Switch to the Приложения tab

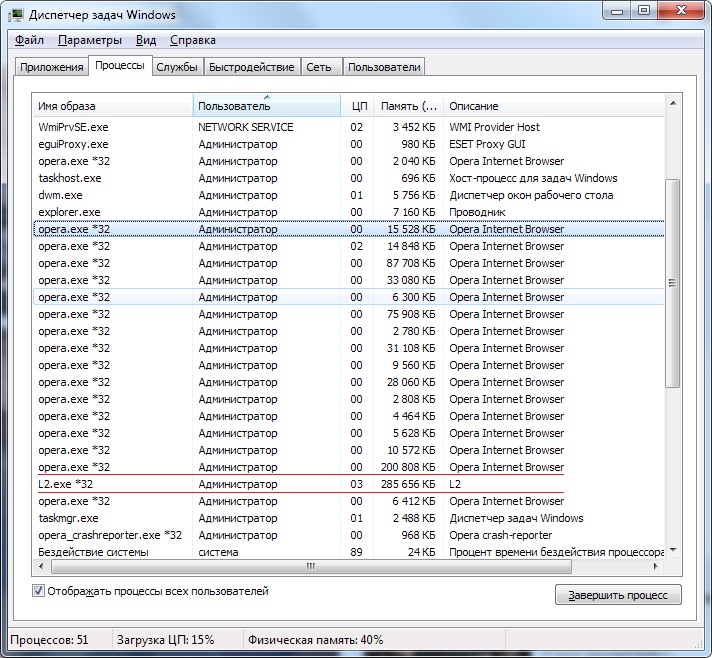(x=51, y=67)
